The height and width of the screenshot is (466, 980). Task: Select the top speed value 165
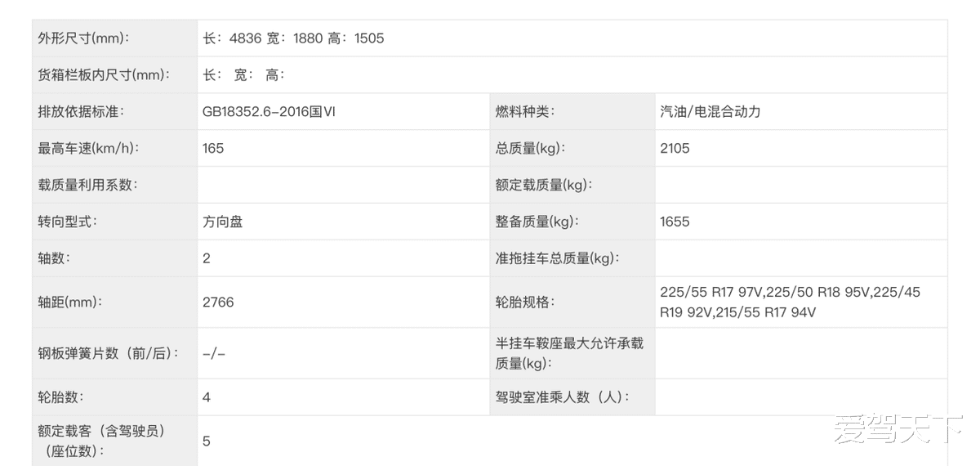point(213,148)
